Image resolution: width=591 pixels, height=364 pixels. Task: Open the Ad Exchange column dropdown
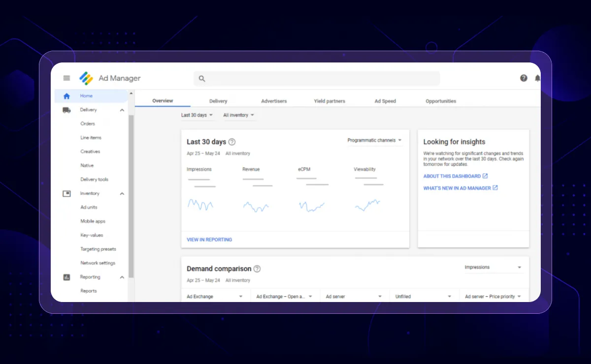(215, 297)
